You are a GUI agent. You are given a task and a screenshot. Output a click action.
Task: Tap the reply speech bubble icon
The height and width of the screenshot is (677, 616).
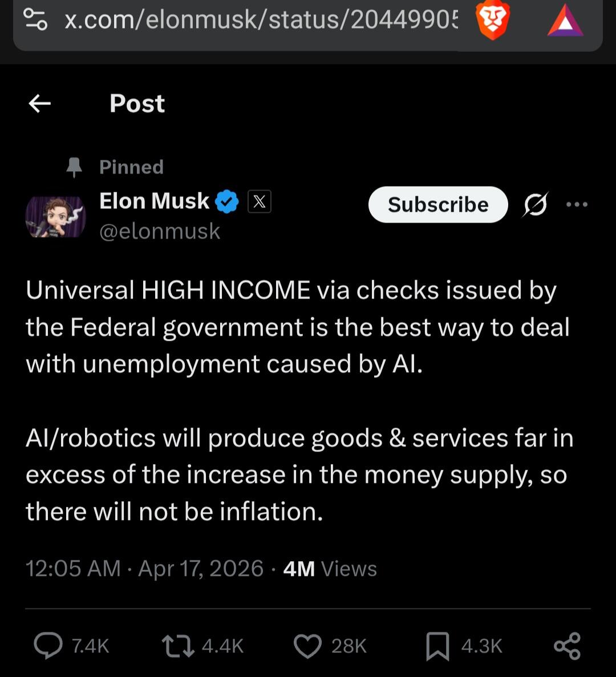coord(48,646)
